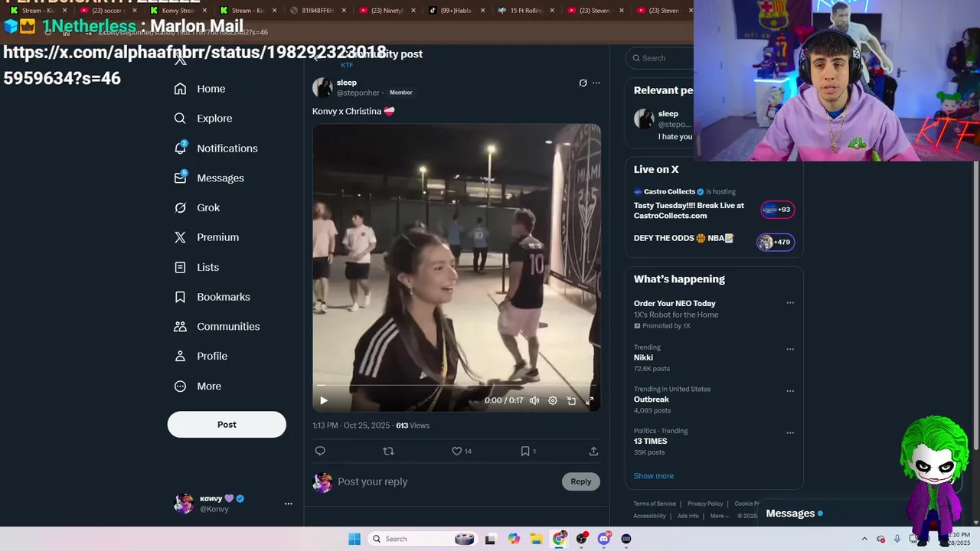
Task: Open the post's three-dot options menu
Action: click(x=596, y=83)
